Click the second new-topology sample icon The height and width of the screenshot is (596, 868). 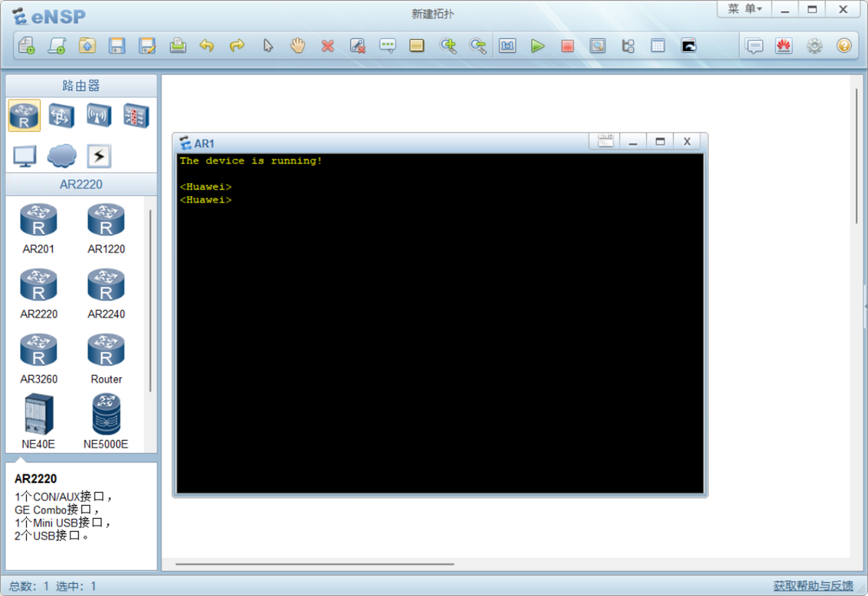(57, 46)
